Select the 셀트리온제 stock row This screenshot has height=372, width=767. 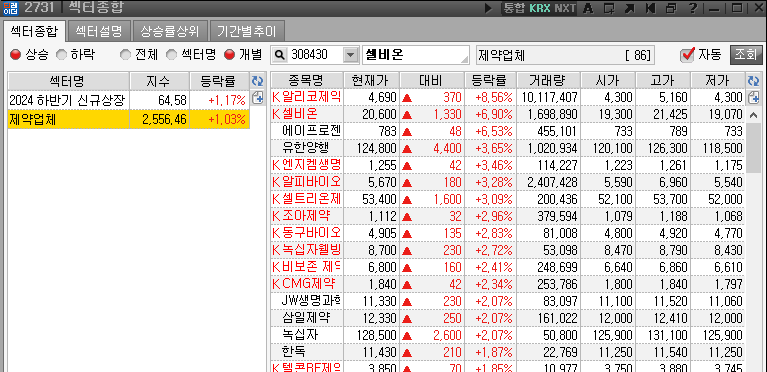pos(508,199)
